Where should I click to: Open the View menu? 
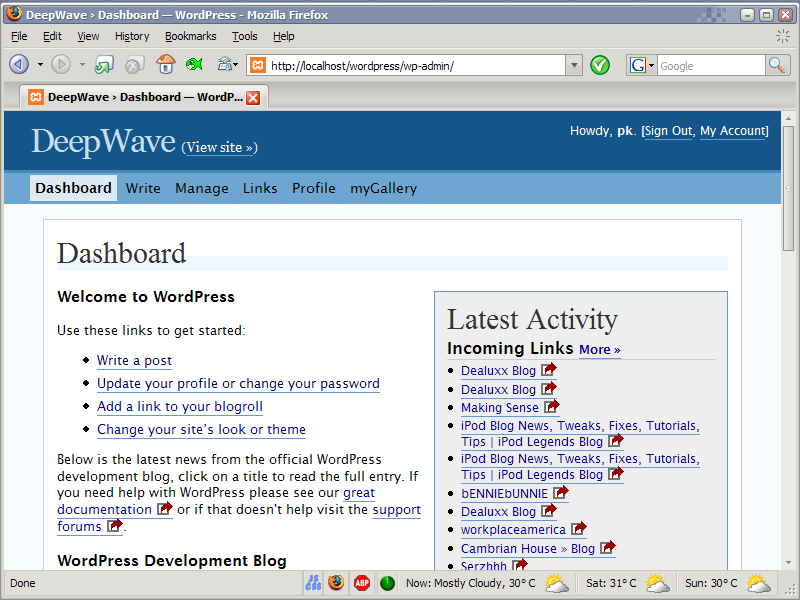(88, 36)
